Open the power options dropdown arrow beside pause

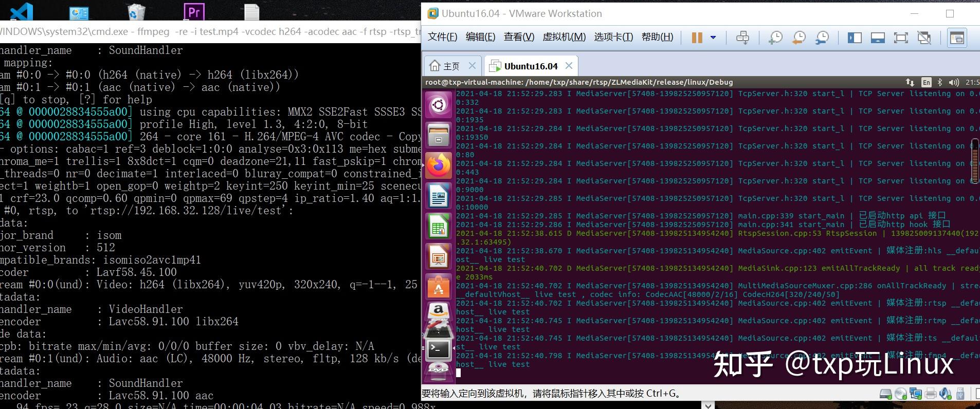pos(713,38)
